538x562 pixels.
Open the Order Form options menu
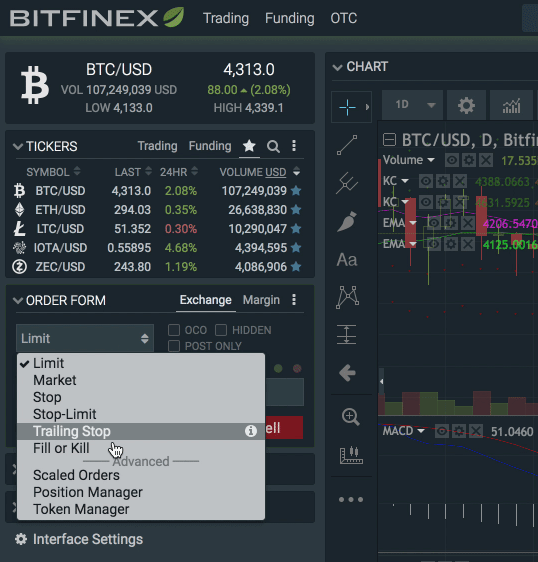(294, 300)
